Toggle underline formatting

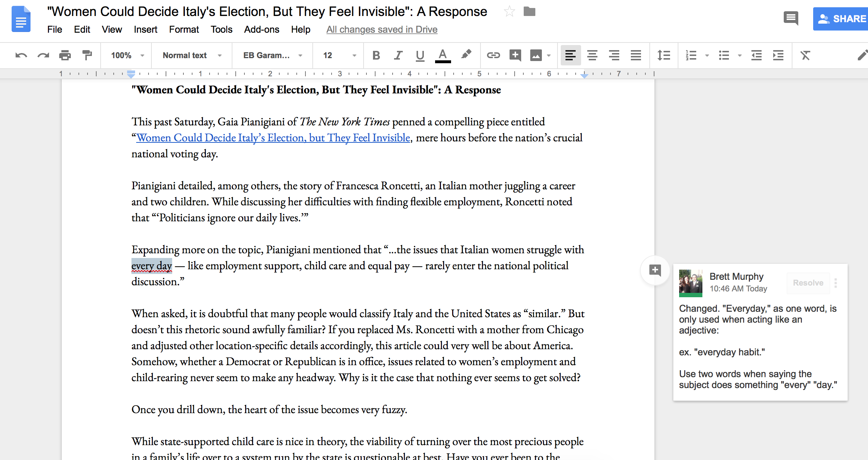(420, 55)
